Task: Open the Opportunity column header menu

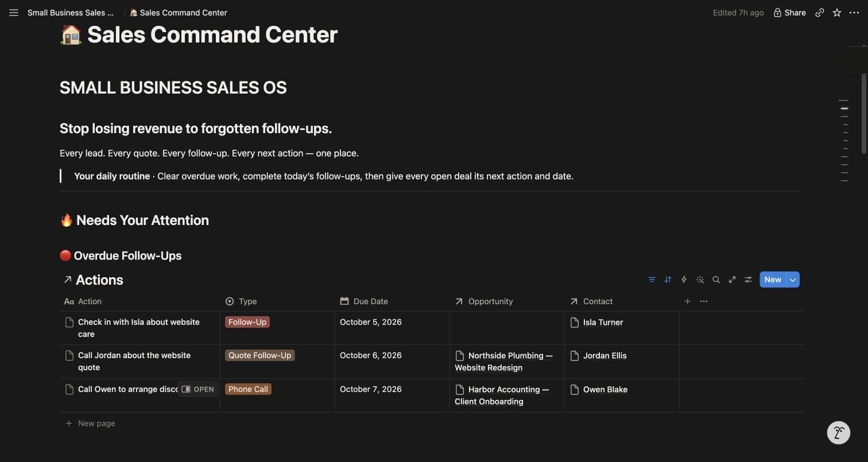Action: pos(507,301)
